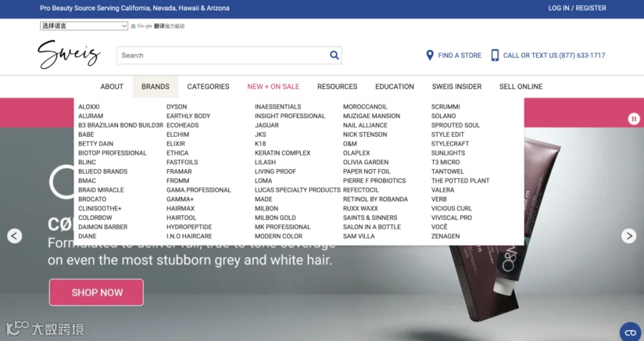
Task: Select OLAPLEX brand
Action: pos(356,153)
